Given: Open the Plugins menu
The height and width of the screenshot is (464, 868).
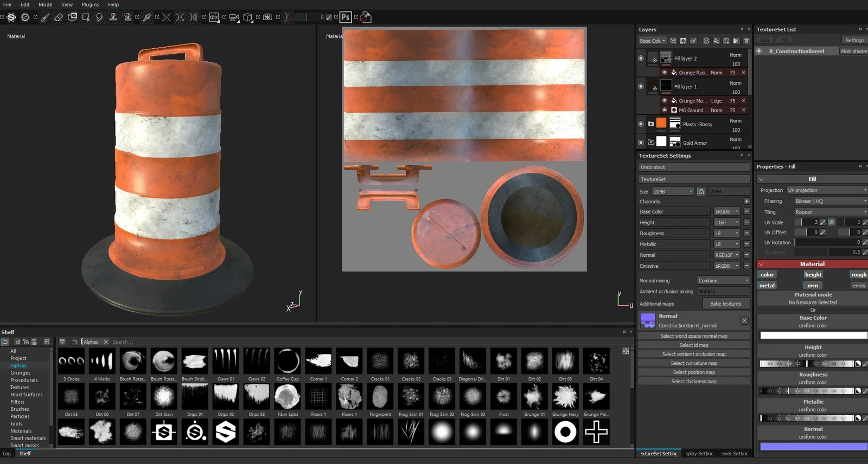Looking at the screenshot, I should coord(90,4).
